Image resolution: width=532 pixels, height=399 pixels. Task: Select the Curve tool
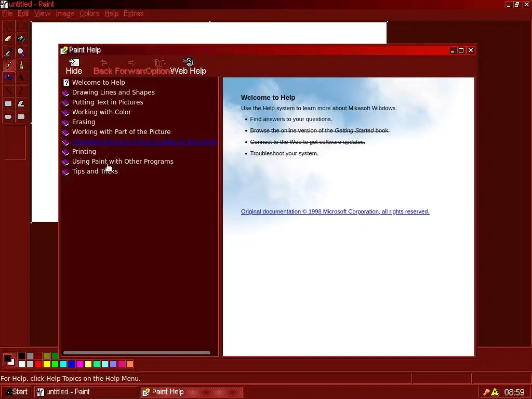[x=21, y=90]
